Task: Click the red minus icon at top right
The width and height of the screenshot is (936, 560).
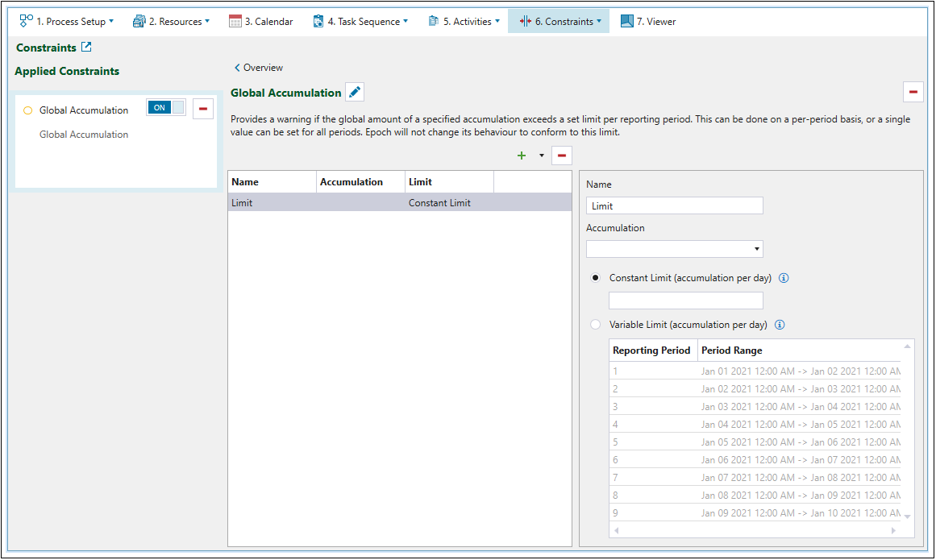Action: (913, 92)
